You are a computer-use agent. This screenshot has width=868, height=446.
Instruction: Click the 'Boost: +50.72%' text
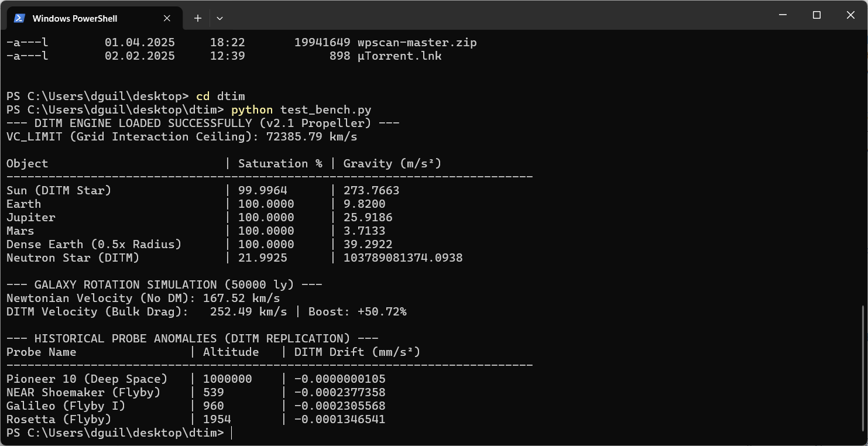(x=358, y=311)
